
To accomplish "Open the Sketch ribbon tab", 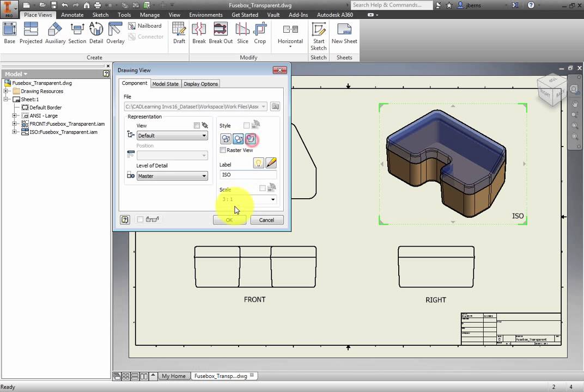I will [x=101, y=15].
